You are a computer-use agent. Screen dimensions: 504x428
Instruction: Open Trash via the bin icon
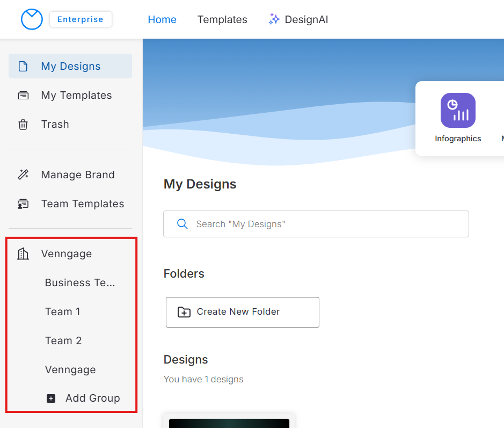(x=23, y=125)
